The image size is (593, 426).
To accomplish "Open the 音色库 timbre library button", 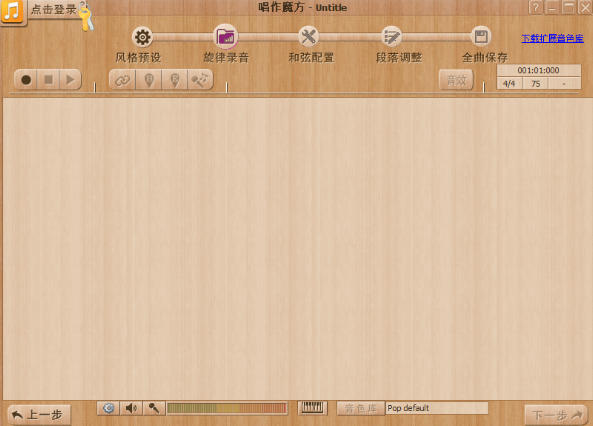I will click(x=360, y=408).
